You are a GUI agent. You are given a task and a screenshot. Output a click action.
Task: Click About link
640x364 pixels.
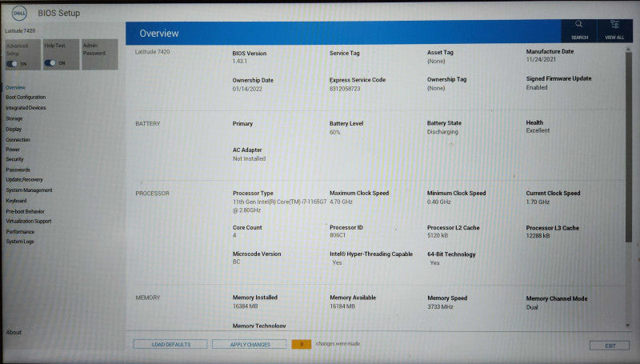14,332
